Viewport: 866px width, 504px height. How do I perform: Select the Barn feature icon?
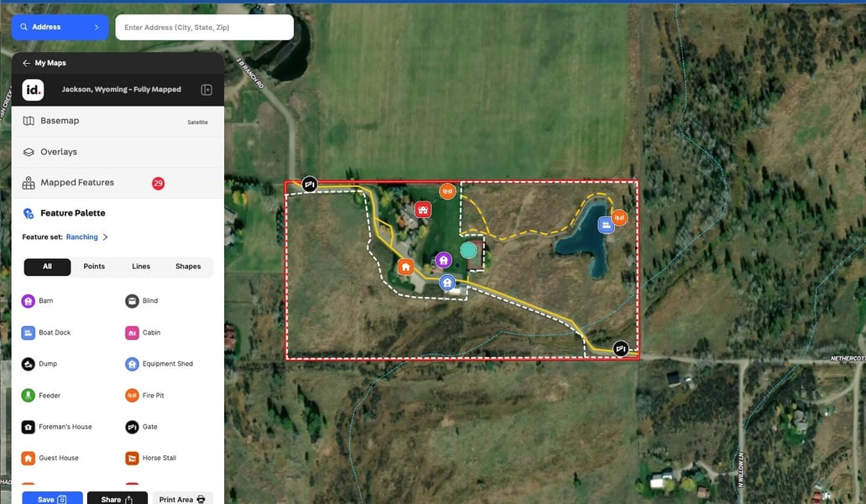coord(26,300)
